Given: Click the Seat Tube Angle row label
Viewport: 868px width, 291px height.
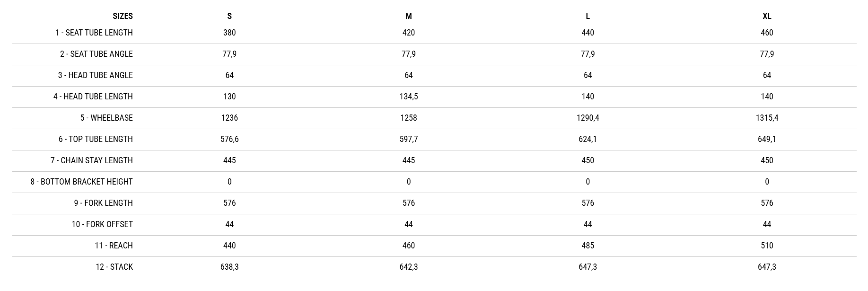Looking at the screenshot, I should point(96,54).
